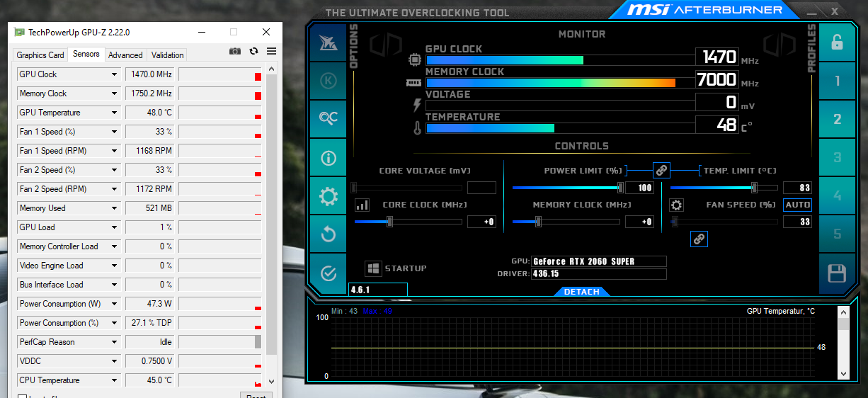Expand the Memory Used sensor dropdown

[114, 208]
